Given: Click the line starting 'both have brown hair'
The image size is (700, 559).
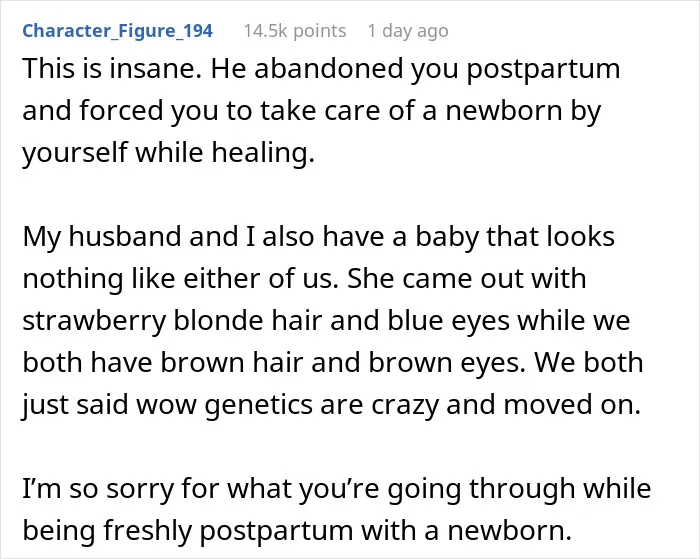Looking at the screenshot, I should click(x=333, y=363).
